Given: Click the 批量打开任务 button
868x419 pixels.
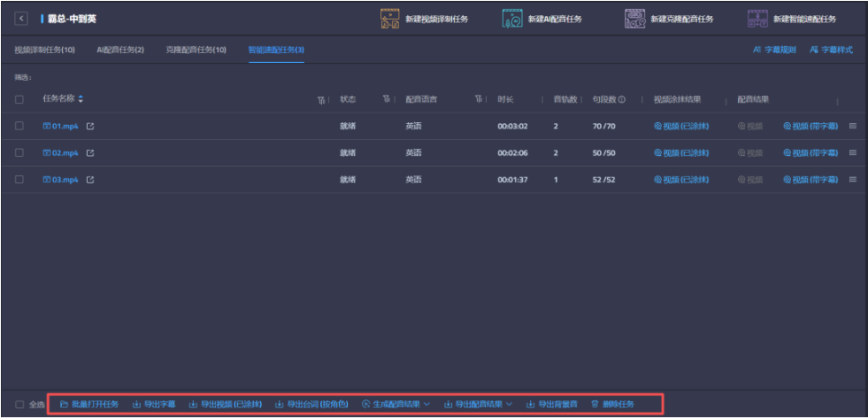Looking at the screenshot, I should (88, 404).
